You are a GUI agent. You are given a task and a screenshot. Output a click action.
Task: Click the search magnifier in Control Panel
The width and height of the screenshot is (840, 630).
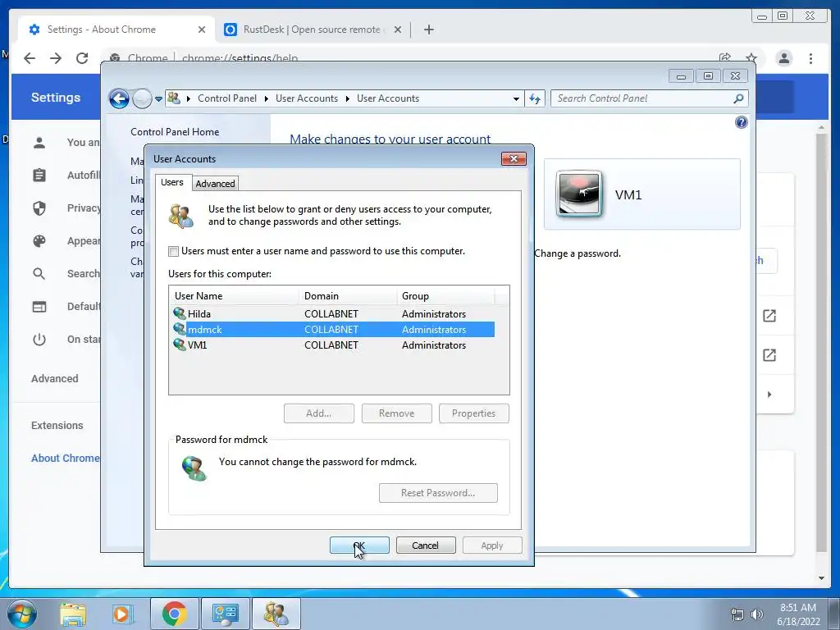click(x=739, y=98)
